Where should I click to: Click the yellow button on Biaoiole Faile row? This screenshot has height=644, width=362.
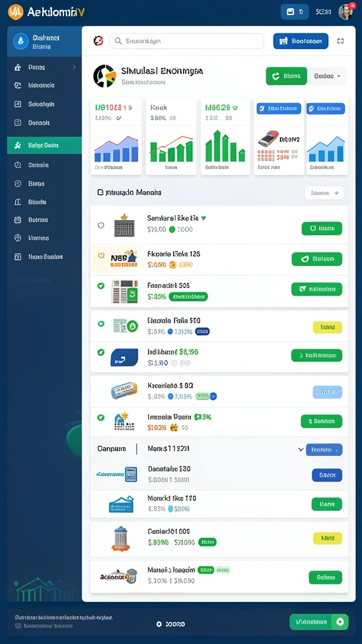pos(327,327)
